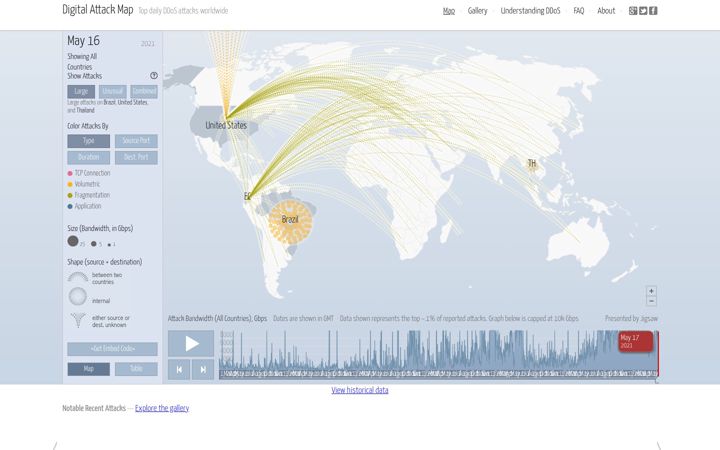Click the Digital Attack Map title
720x450 pixels.
click(98, 10)
